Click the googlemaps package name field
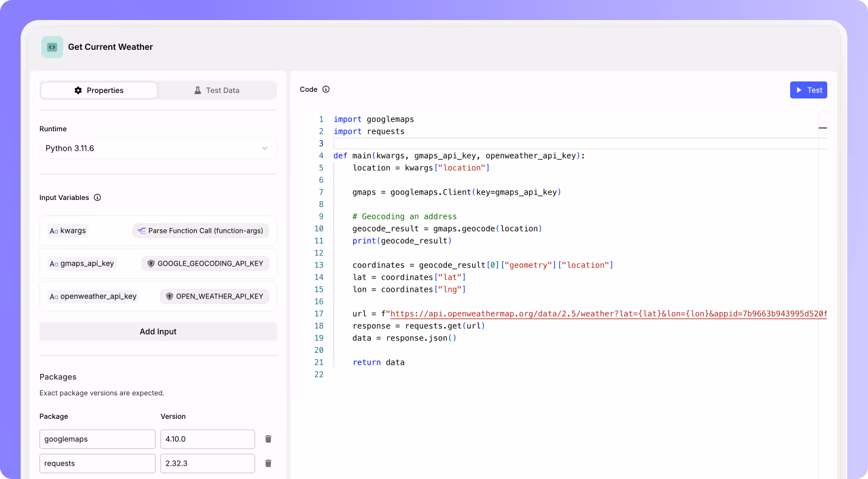868x479 pixels. tap(97, 439)
